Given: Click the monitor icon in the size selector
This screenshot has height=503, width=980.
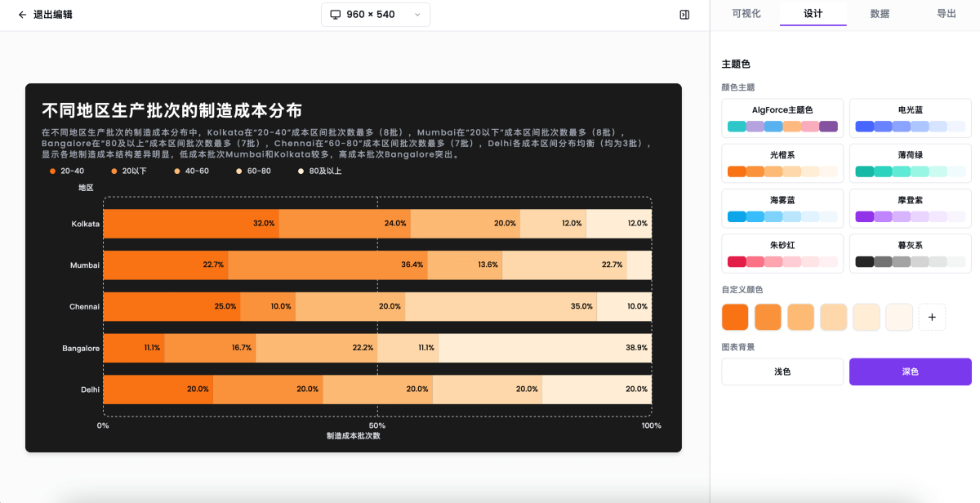Looking at the screenshot, I should (x=337, y=14).
